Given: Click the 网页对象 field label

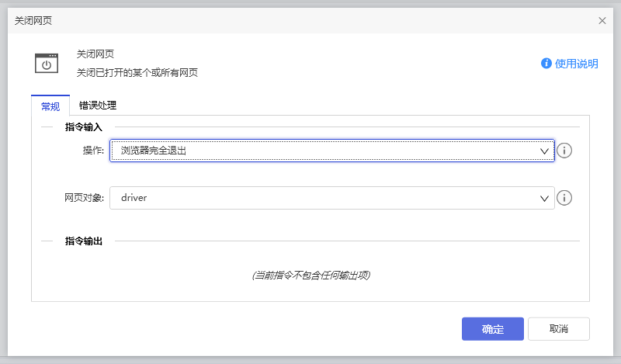Looking at the screenshot, I should [x=83, y=198].
